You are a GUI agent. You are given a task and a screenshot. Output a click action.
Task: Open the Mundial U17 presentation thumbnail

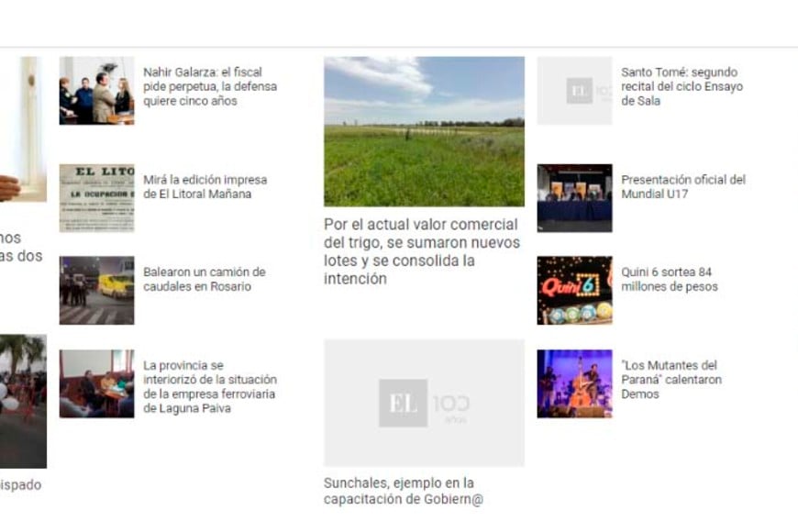(574, 198)
